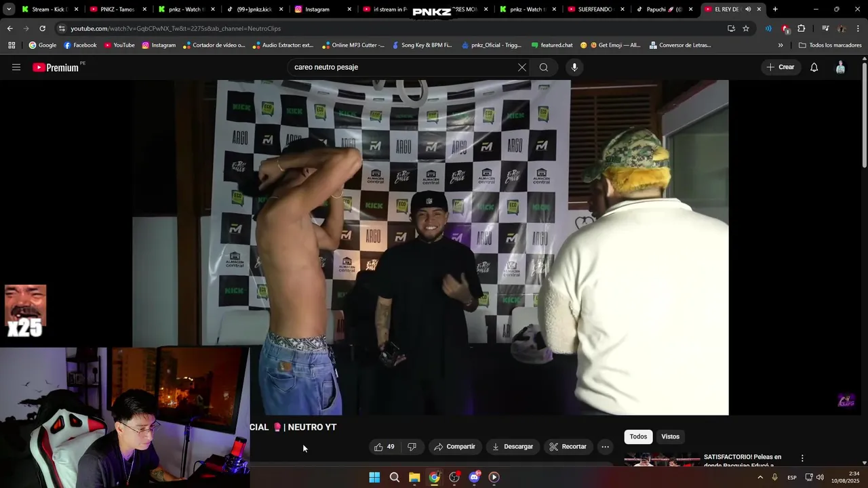Open Windows Start menu
The width and height of the screenshot is (868, 488).
coord(374,477)
